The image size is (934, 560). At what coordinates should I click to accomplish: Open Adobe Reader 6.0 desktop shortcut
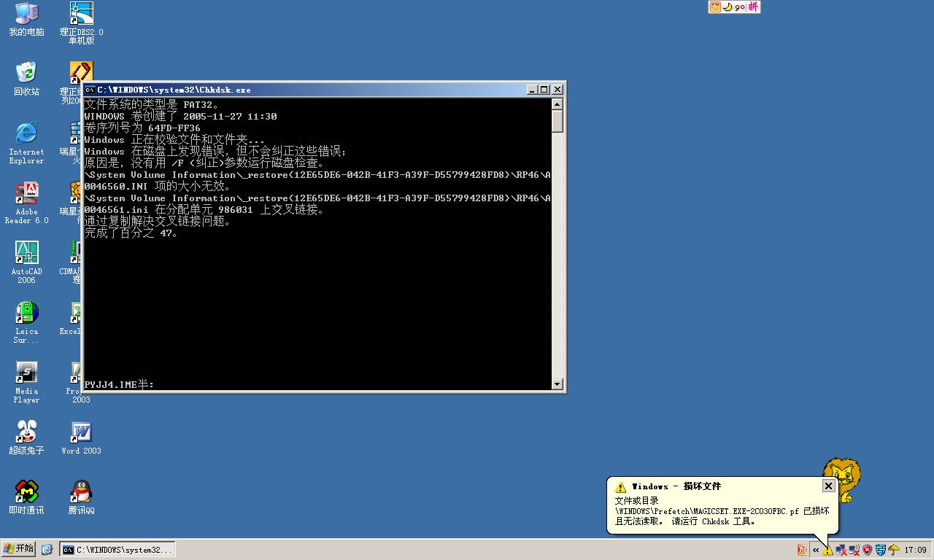click(x=26, y=203)
